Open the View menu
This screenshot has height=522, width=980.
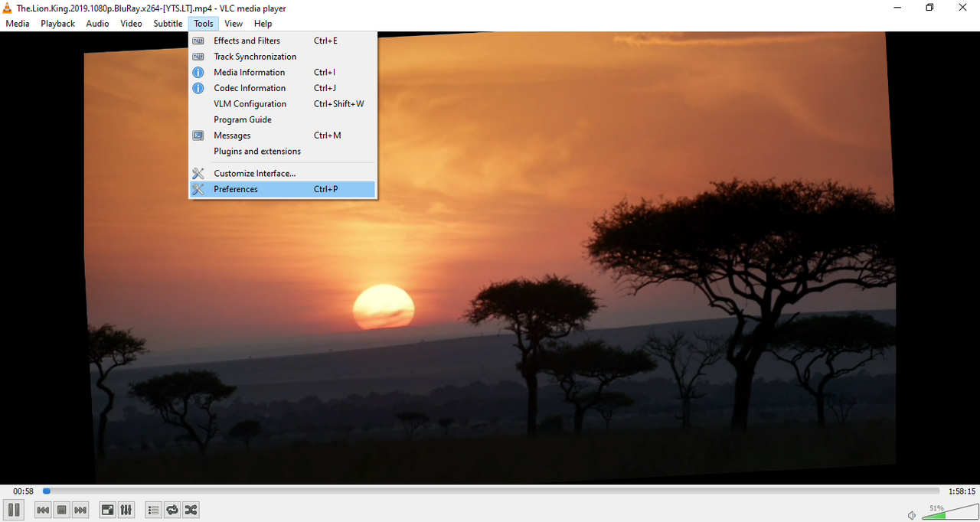pyautogui.click(x=234, y=24)
